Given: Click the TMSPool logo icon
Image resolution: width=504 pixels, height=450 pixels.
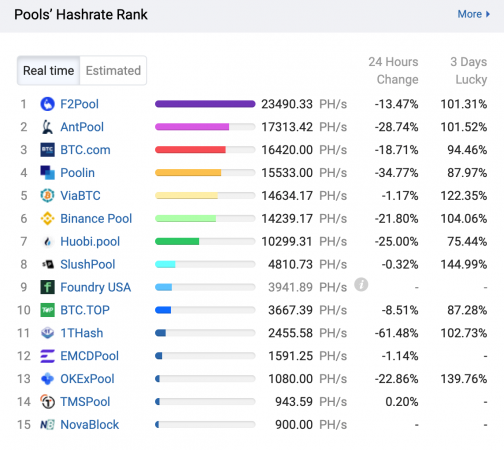Looking at the screenshot, I should pyautogui.click(x=47, y=402).
